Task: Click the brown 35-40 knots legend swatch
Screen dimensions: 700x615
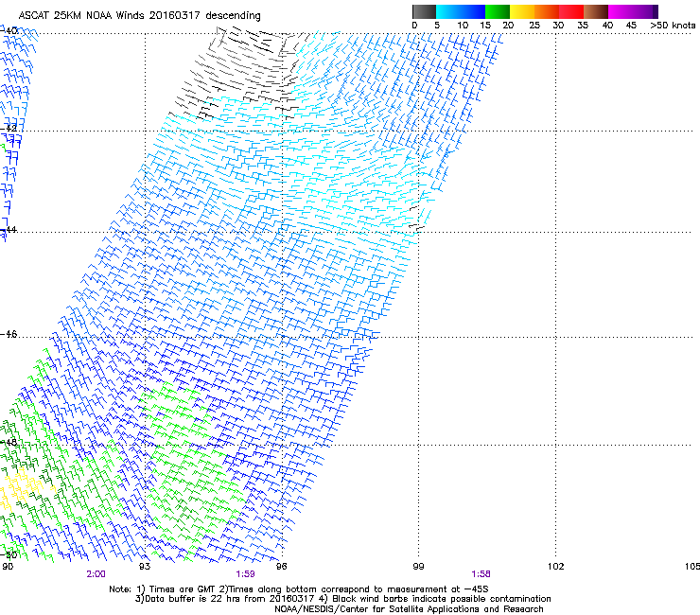Action: tap(596, 11)
